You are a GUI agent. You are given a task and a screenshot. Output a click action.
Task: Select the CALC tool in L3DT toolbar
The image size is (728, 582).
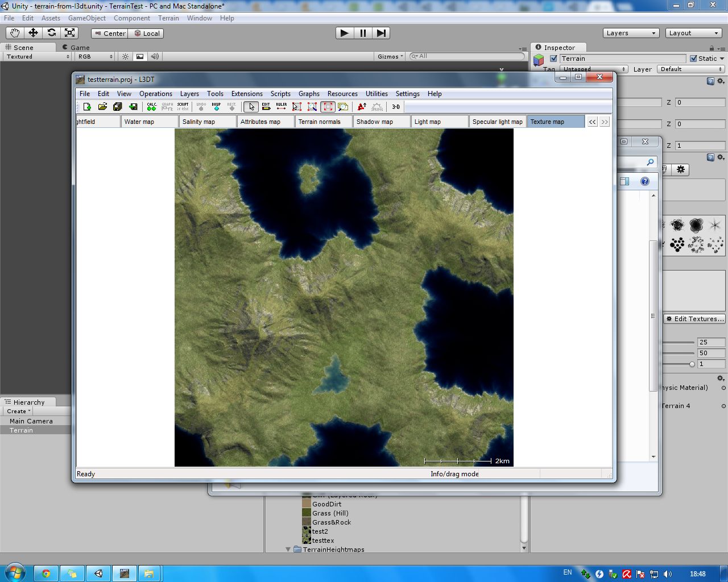[151, 106]
